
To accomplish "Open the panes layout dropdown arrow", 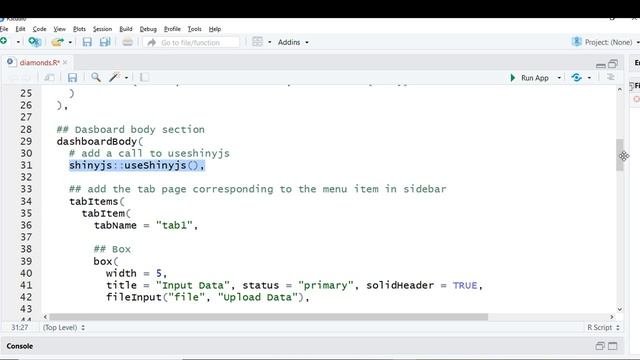I will coord(269,42).
